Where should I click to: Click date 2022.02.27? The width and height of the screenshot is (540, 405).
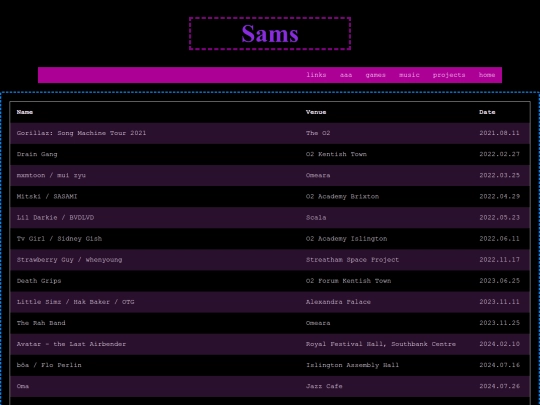pyautogui.click(x=499, y=154)
